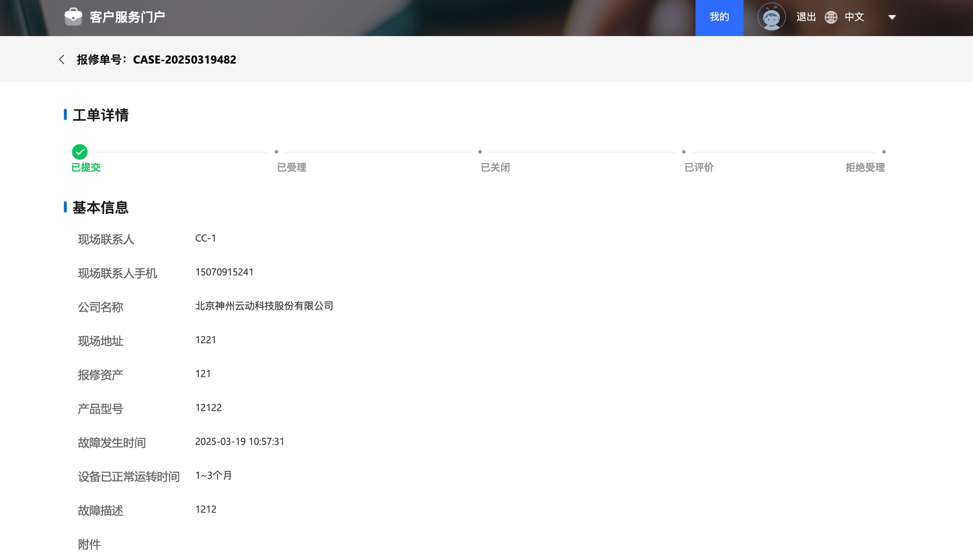Click the 已提交 step label

[x=86, y=167]
